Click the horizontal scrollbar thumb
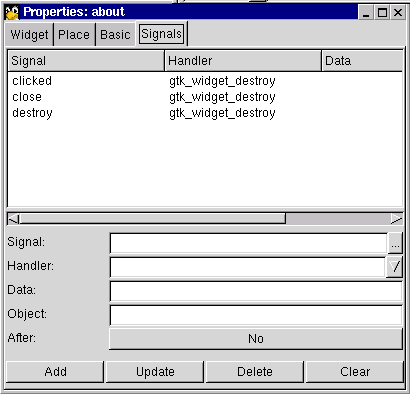 tap(152, 219)
